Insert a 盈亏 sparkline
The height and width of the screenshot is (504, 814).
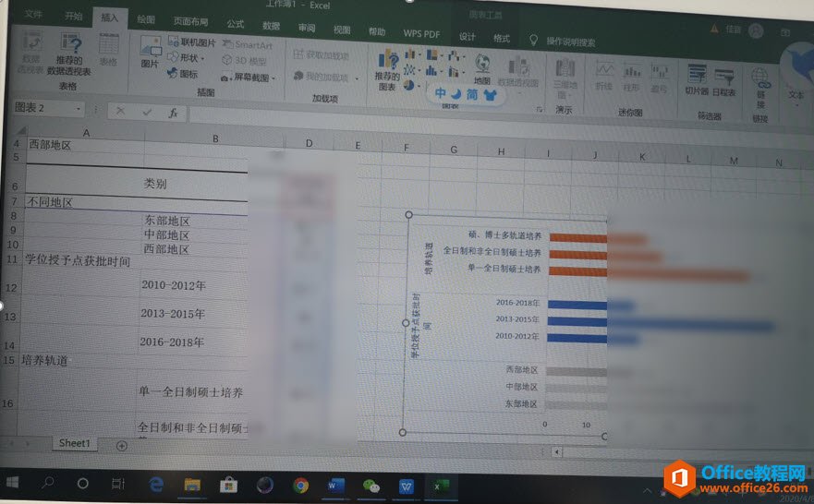coord(660,78)
